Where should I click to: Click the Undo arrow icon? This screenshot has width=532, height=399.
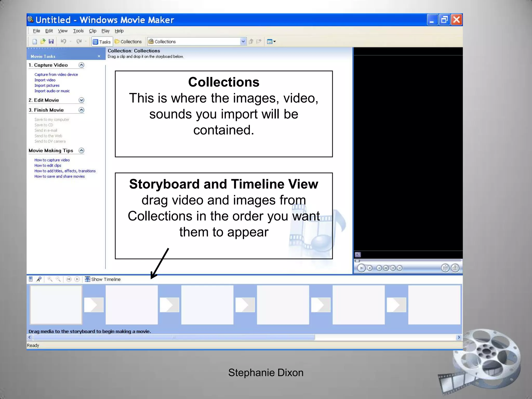(x=63, y=41)
